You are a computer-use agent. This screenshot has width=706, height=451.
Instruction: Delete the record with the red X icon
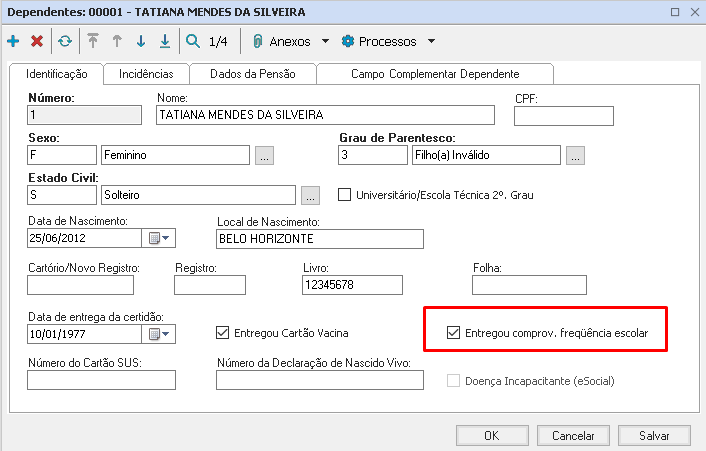click(37, 41)
